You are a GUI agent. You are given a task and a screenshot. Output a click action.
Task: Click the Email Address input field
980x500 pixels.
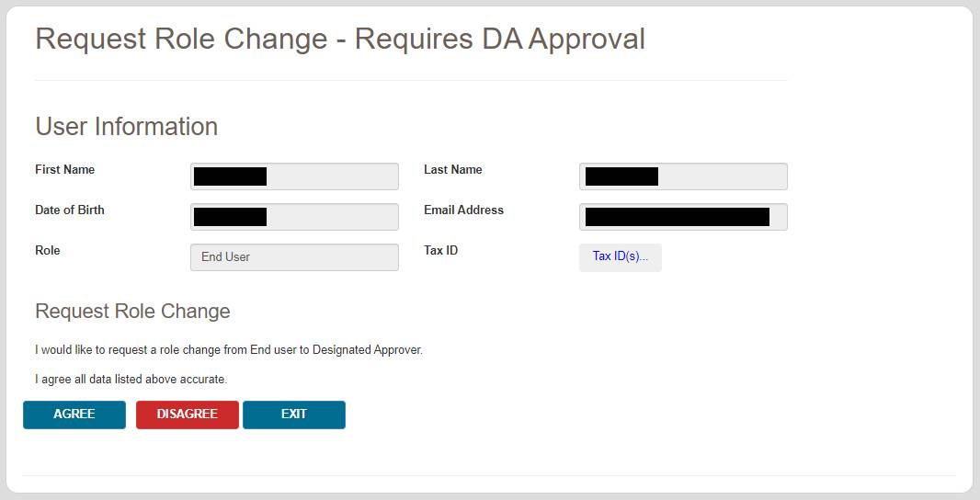683,217
